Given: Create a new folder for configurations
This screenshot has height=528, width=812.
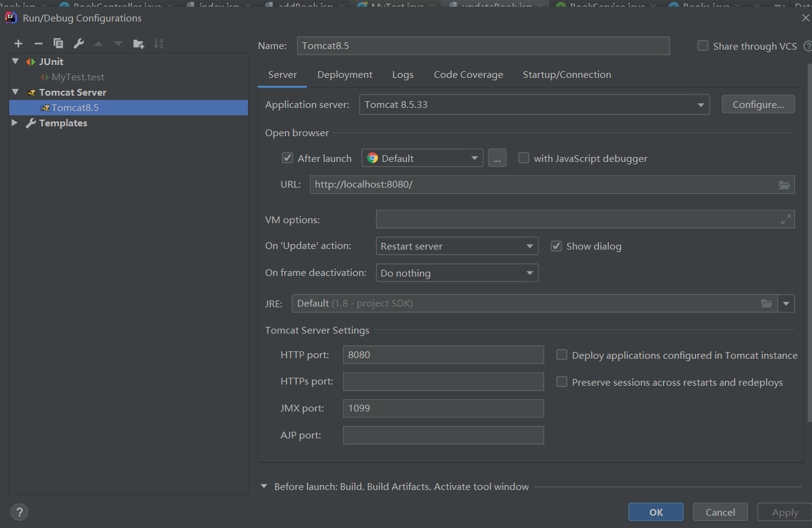Looking at the screenshot, I should tap(139, 44).
